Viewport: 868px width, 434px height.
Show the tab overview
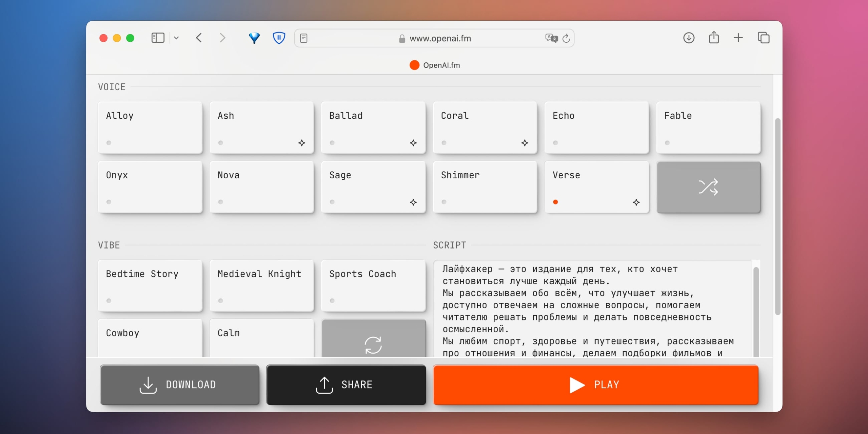pyautogui.click(x=763, y=38)
